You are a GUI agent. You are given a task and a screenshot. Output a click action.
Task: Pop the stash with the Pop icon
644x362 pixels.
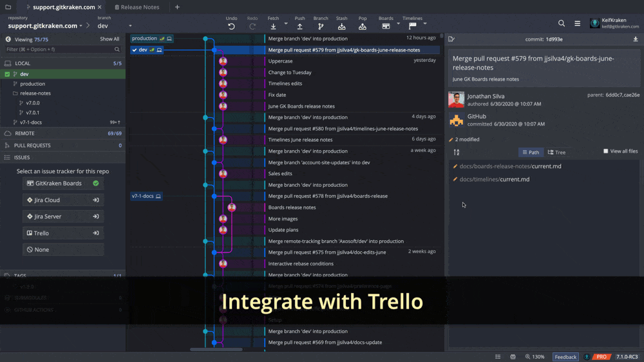click(x=362, y=26)
